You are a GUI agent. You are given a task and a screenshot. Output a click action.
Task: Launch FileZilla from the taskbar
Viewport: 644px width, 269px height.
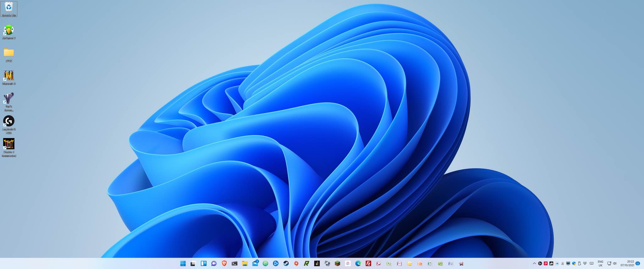click(368, 264)
